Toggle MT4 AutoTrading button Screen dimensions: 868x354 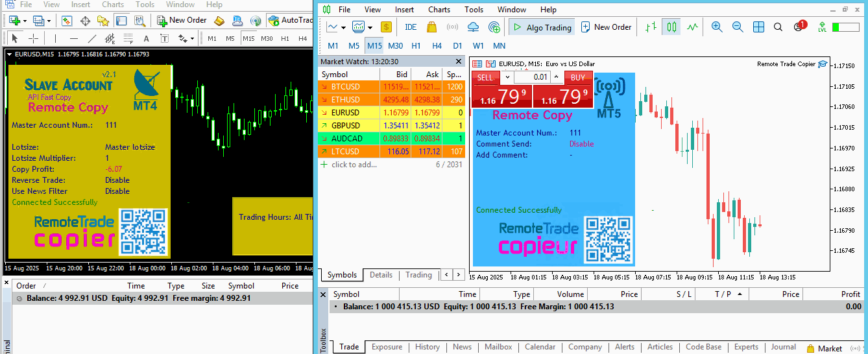(290, 20)
